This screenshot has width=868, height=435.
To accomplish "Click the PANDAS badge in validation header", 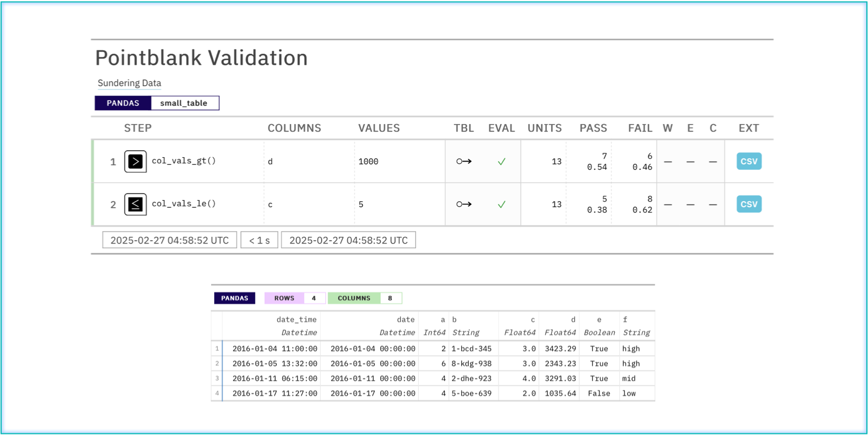I will (x=123, y=103).
